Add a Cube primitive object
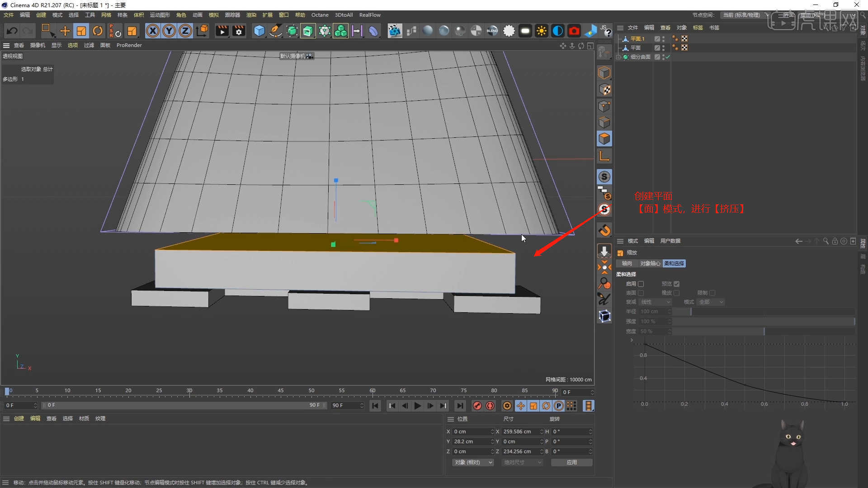Viewport: 868px width, 488px height. 259,31
